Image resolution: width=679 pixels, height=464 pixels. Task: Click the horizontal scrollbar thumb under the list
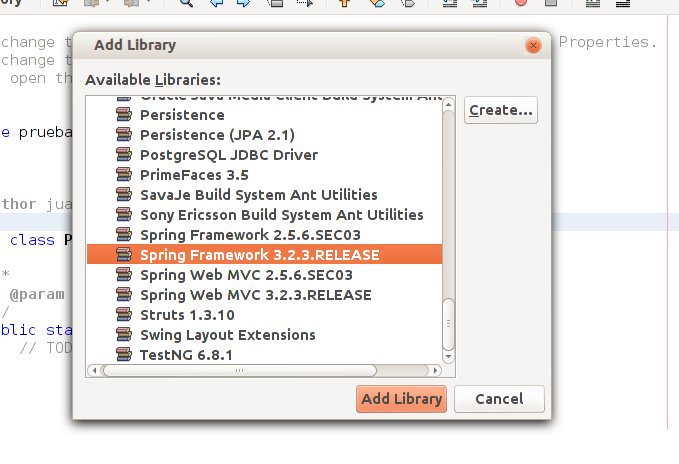239,371
